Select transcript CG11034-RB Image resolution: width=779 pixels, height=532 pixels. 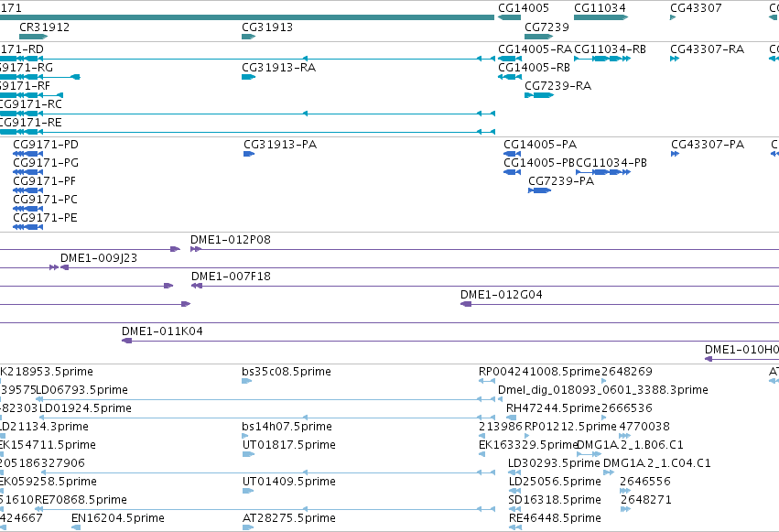point(602,59)
